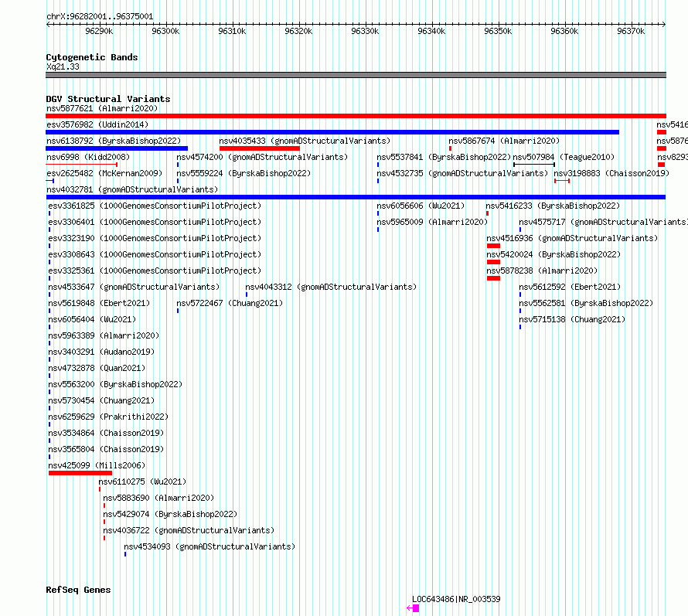Screen dimensions: 688x616
Task: Click the Cytogenetic Bands track title
Action: pyautogui.click(x=92, y=57)
